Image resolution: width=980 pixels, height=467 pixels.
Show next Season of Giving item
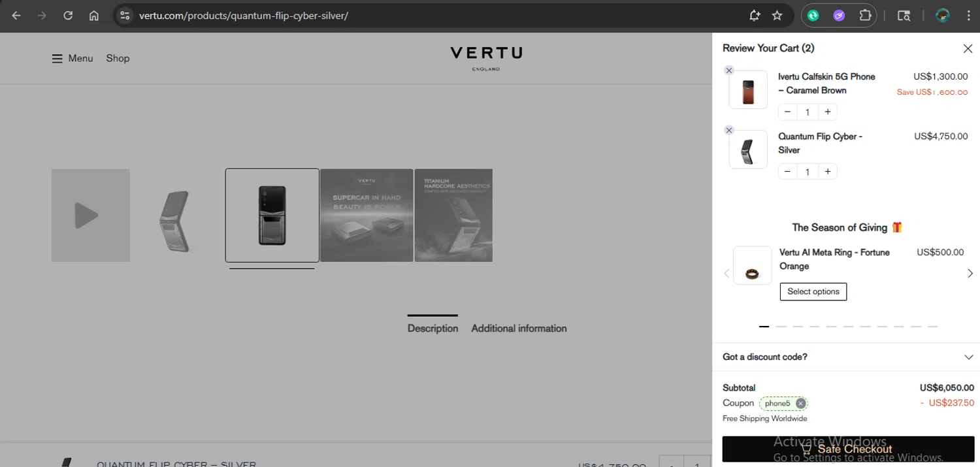point(970,273)
